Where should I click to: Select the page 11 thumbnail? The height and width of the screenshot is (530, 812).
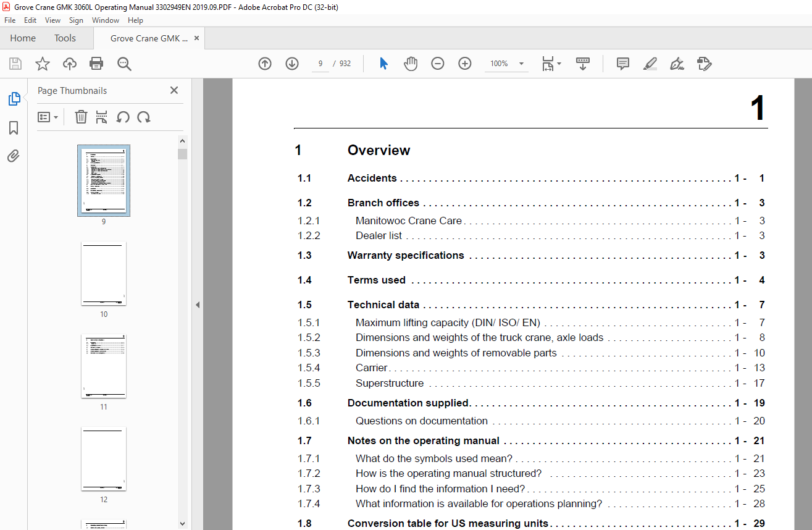pos(104,366)
